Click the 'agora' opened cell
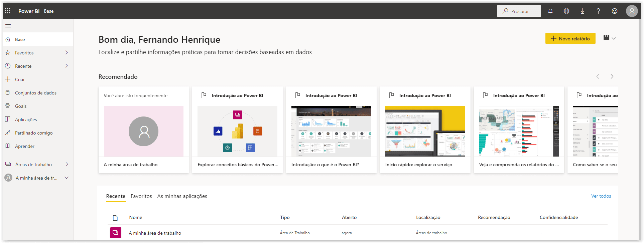This screenshot has width=644, height=243. 347,233
